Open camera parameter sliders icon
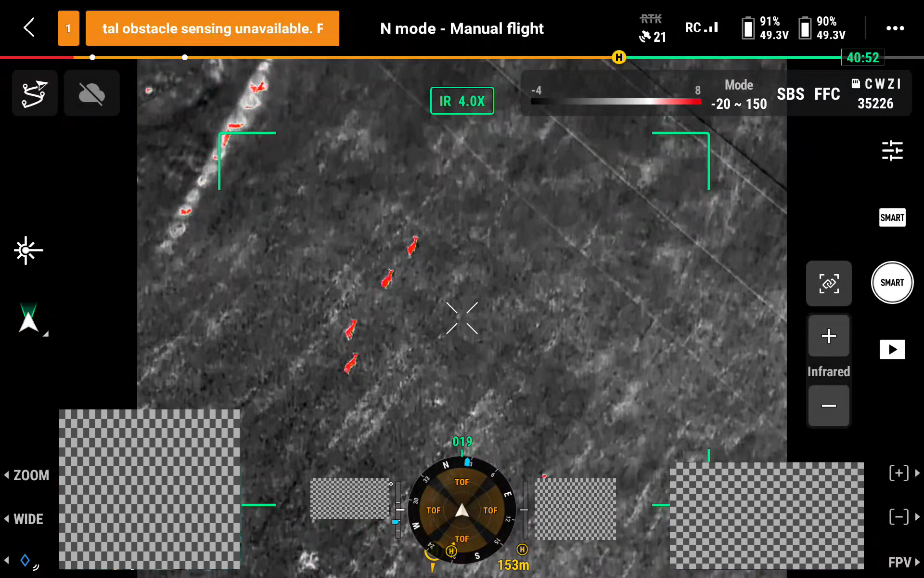Image resolution: width=924 pixels, height=578 pixels. pyautogui.click(x=892, y=150)
